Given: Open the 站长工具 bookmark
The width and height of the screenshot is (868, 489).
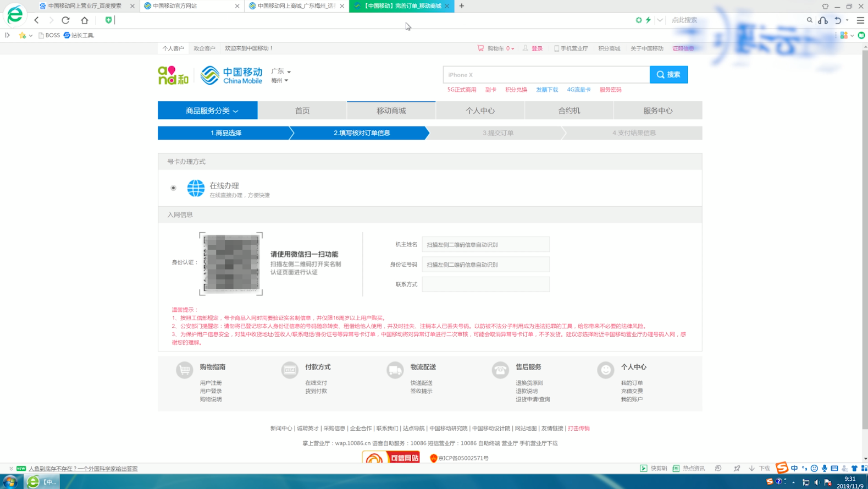Looking at the screenshot, I should click(79, 35).
